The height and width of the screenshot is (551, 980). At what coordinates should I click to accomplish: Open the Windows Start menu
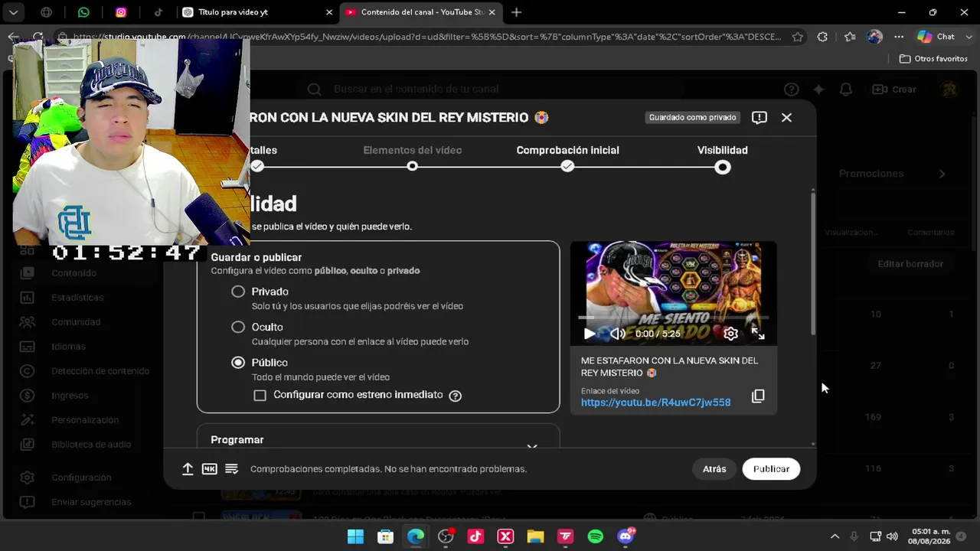[x=355, y=536]
